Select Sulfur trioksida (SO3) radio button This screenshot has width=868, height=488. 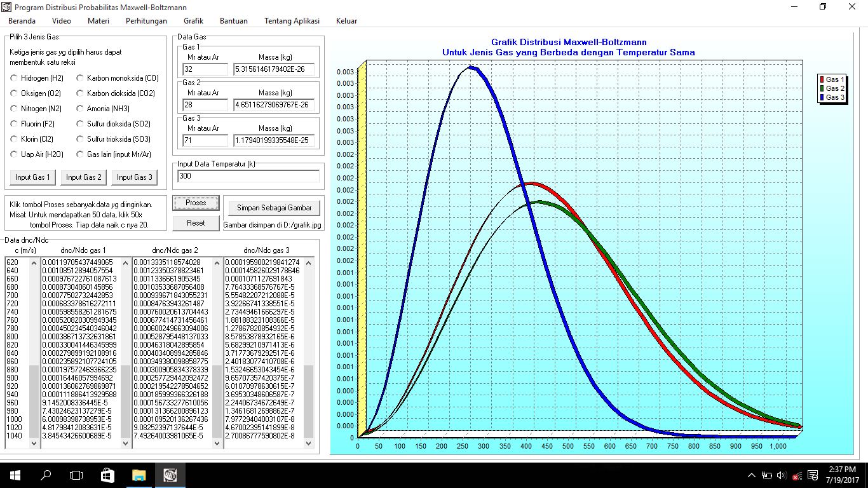pyautogui.click(x=80, y=139)
